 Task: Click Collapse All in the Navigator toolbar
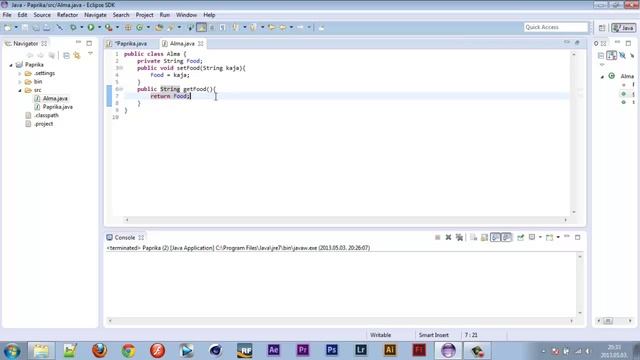66,55
